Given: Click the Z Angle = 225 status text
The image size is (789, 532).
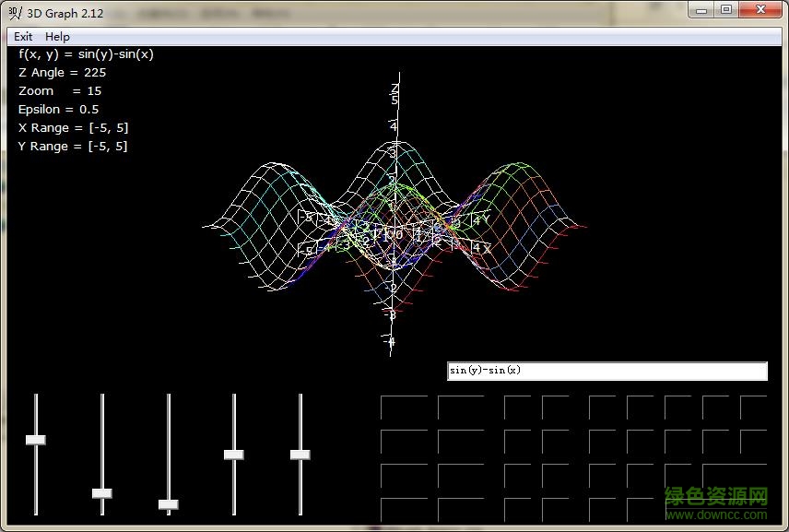Looking at the screenshot, I should (62, 72).
